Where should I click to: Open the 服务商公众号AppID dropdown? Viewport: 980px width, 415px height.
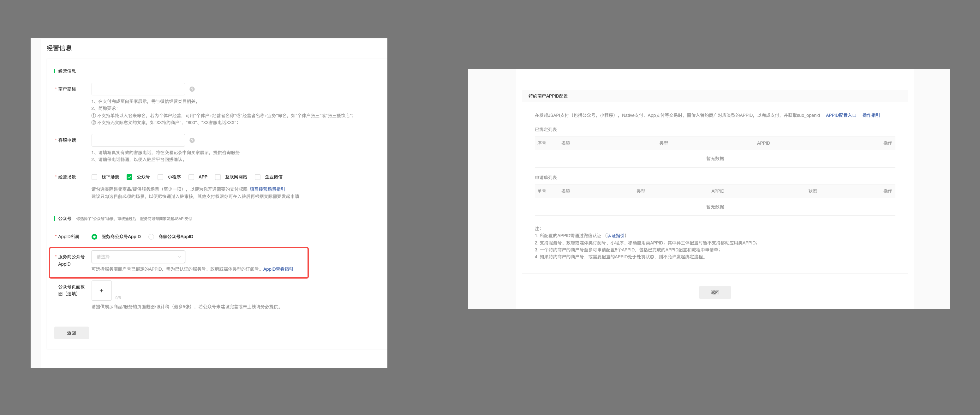pyautogui.click(x=138, y=257)
